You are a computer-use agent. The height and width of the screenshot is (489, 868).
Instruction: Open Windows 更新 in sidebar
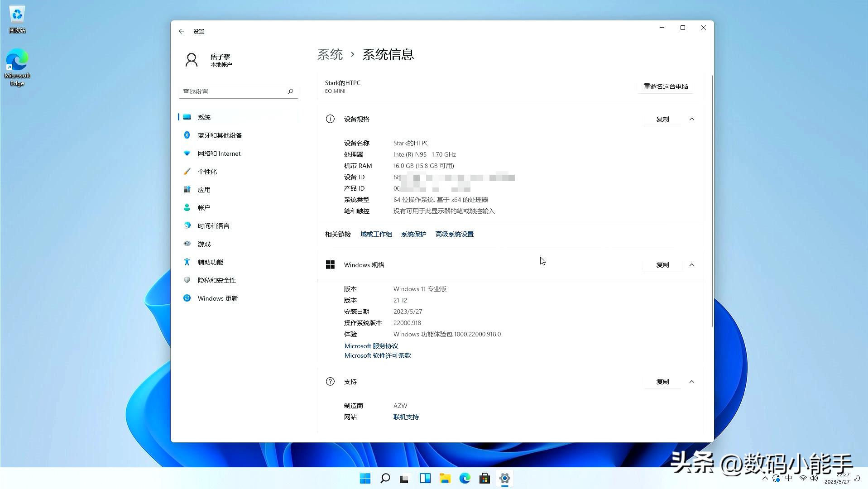[217, 298]
